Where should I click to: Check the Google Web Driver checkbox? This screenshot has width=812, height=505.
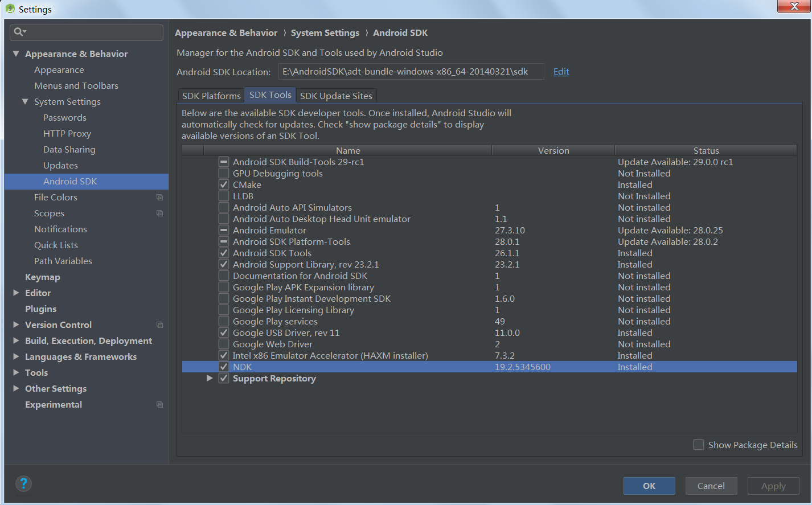[224, 344]
